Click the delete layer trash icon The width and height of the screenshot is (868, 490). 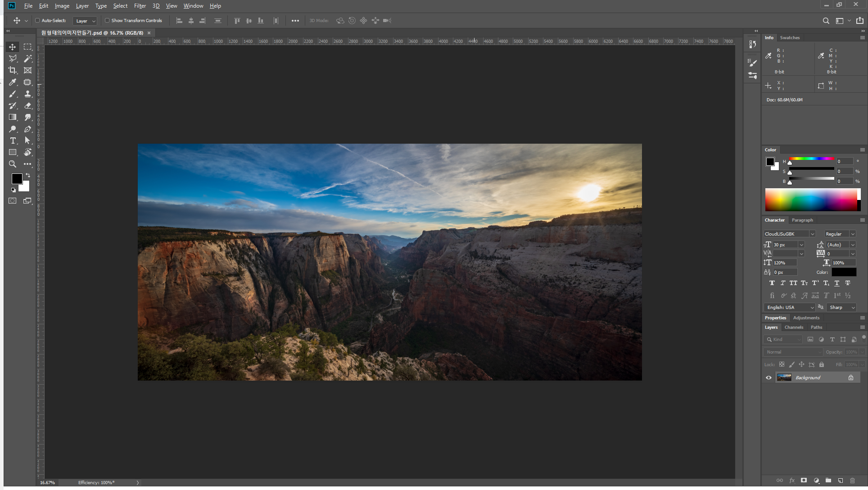(x=852, y=481)
